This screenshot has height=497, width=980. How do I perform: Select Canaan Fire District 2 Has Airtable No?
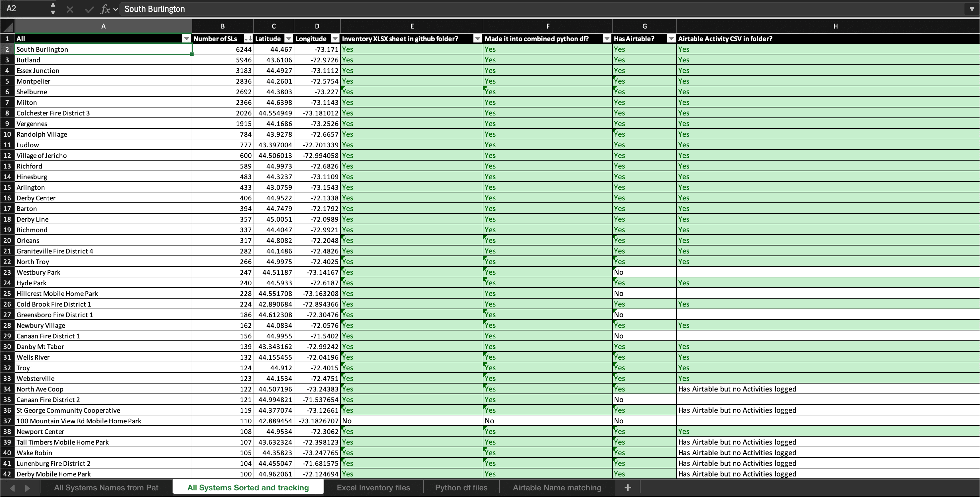(644, 399)
